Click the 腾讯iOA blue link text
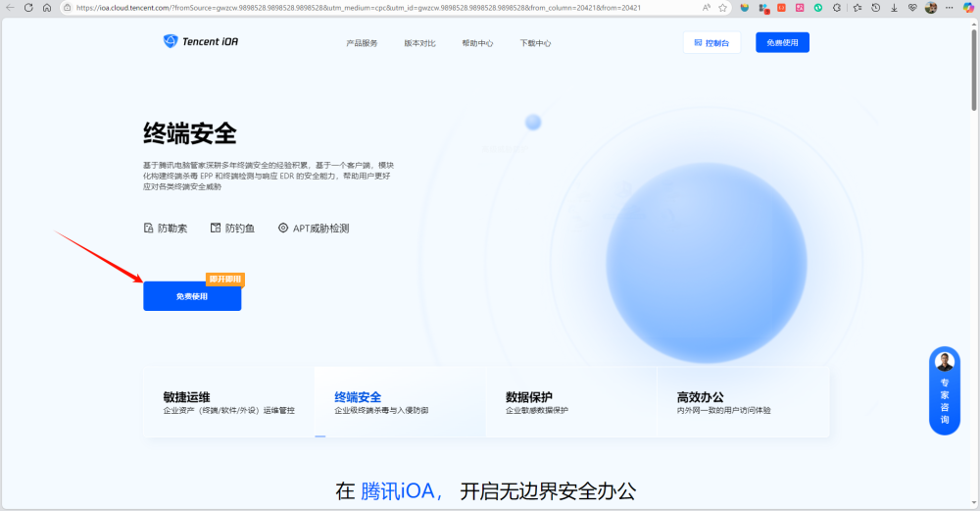The image size is (980, 511). [x=401, y=491]
